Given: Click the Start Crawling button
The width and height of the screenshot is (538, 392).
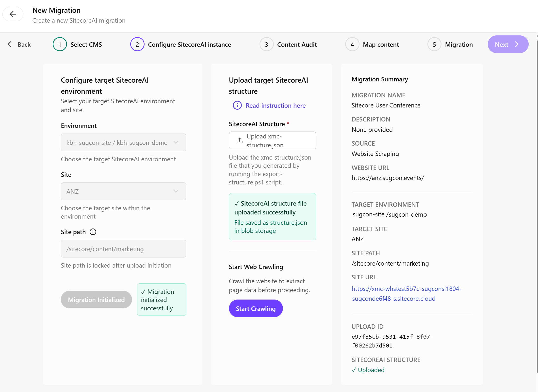Looking at the screenshot, I should point(256,309).
